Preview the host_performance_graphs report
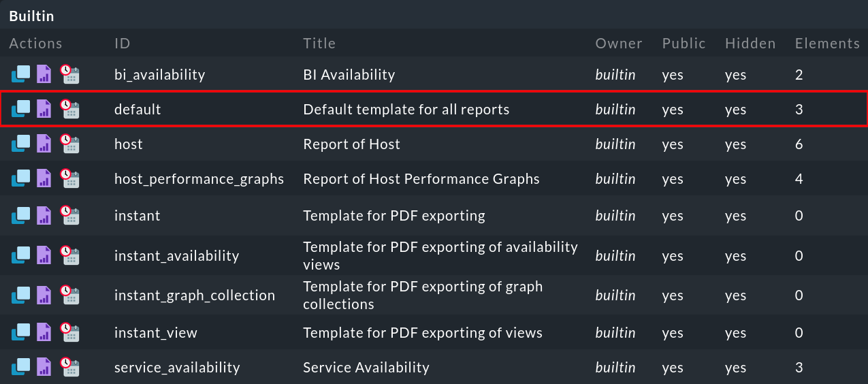Viewport: 868px width, 384px height. (44, 178)
